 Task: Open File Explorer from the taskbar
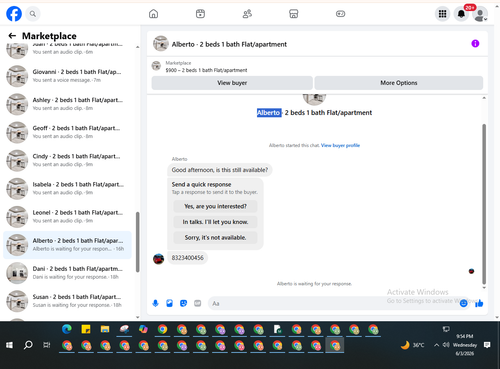point(105,329)
